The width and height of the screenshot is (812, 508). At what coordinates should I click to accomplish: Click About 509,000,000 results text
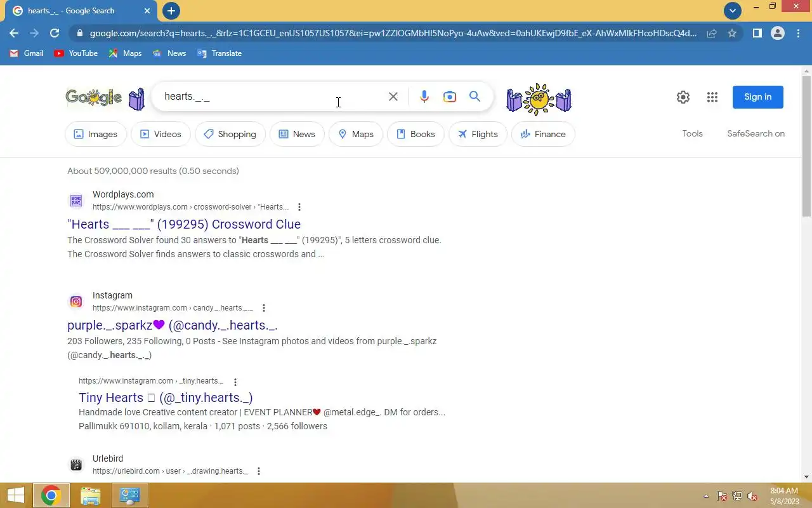coord(153,171)
